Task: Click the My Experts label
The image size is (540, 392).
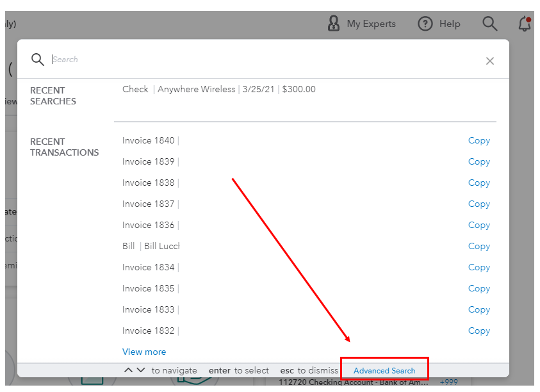Action: pos(372,24)
